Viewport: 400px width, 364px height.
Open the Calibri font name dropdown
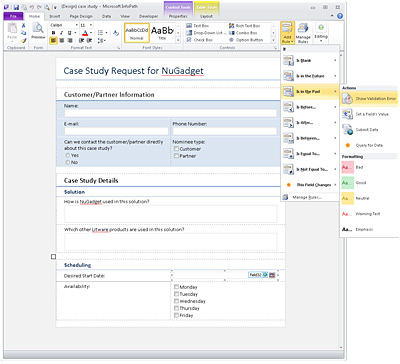tap(77, 25)
